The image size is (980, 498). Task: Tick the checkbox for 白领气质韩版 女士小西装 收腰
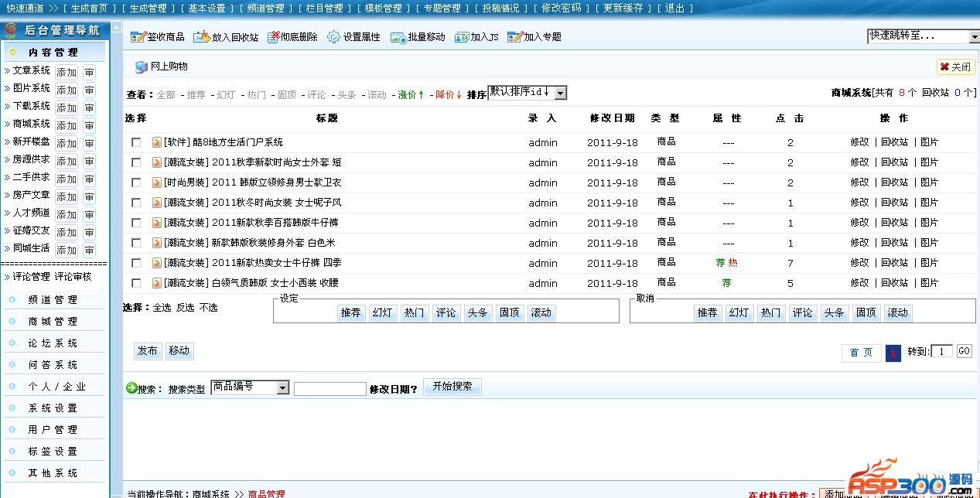click(136, 283)
